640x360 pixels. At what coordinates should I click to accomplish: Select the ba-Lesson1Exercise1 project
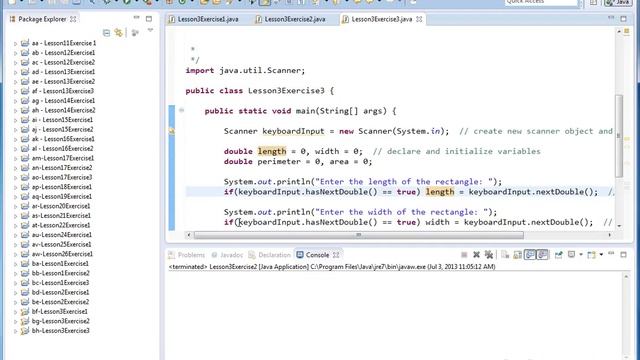(55, 264)
